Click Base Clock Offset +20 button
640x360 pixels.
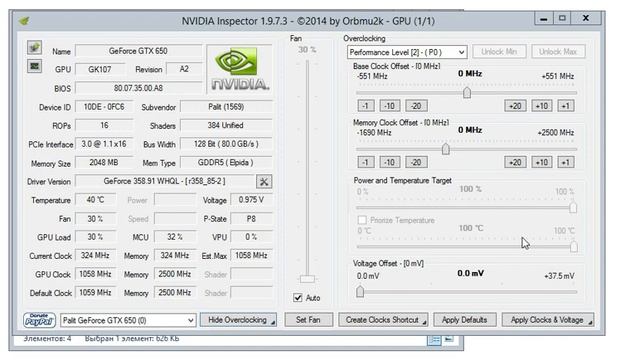pos(515,106)
